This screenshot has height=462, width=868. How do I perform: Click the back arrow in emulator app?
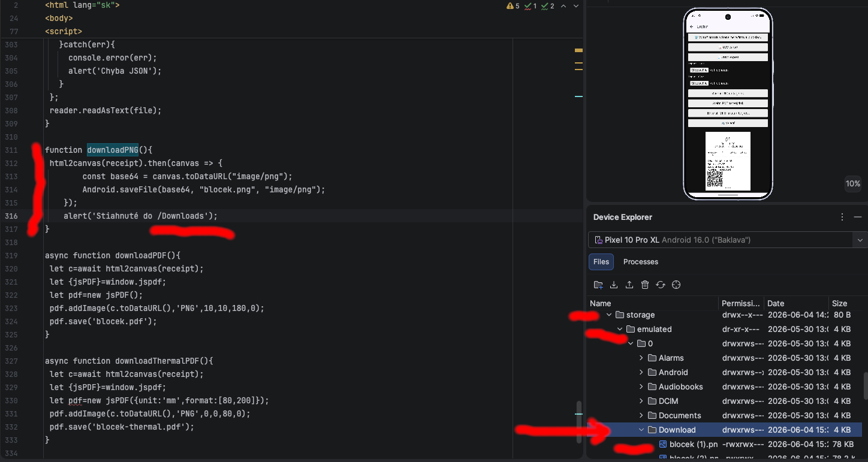tap(692, 27)
